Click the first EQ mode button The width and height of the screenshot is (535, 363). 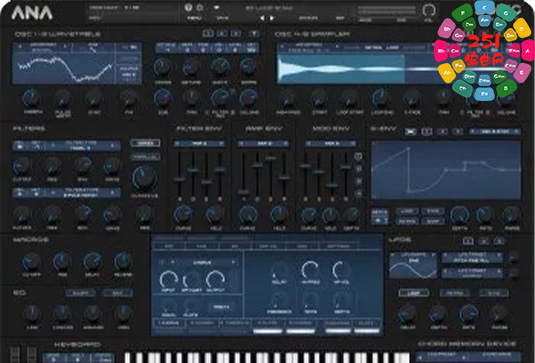coord(81,293)
